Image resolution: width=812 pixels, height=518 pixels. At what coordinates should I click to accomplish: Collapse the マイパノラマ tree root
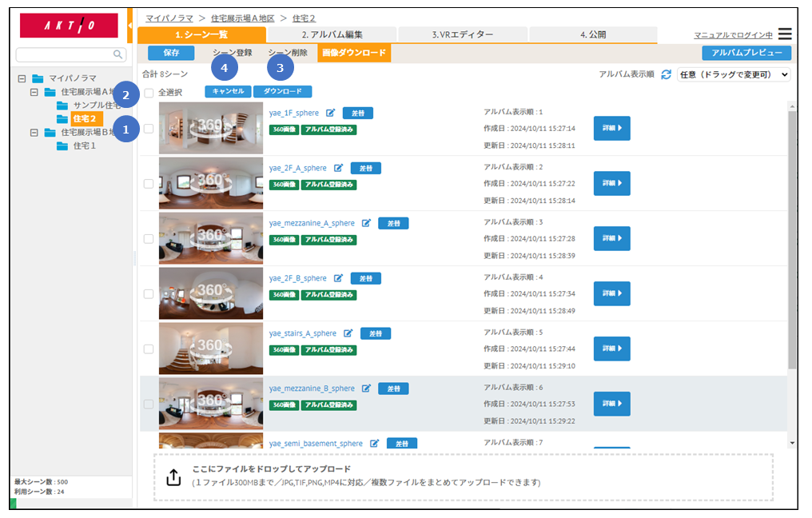click(x=22, y=78)
